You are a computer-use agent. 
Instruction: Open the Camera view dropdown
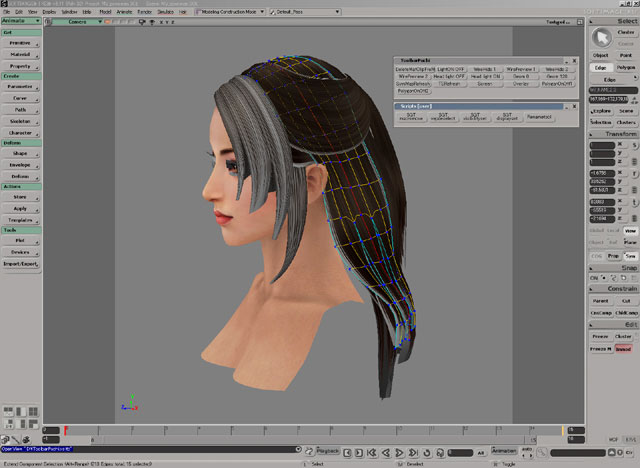tap(77, 20)
